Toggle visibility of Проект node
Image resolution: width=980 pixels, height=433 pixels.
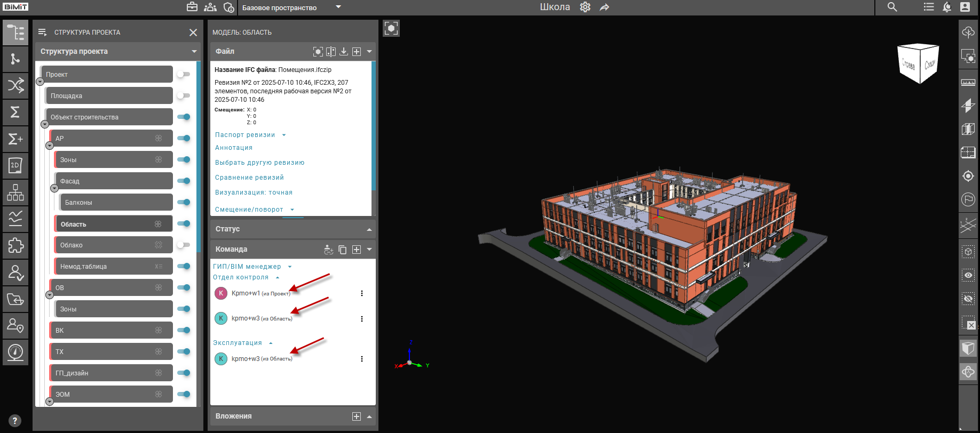click(x=184, y=74)
